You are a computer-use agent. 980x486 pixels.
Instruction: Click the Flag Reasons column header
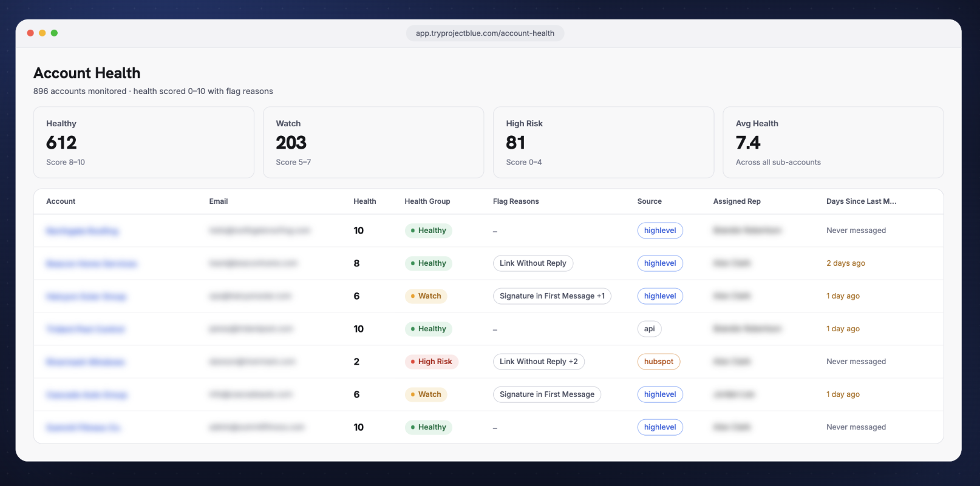coord(516,201)
